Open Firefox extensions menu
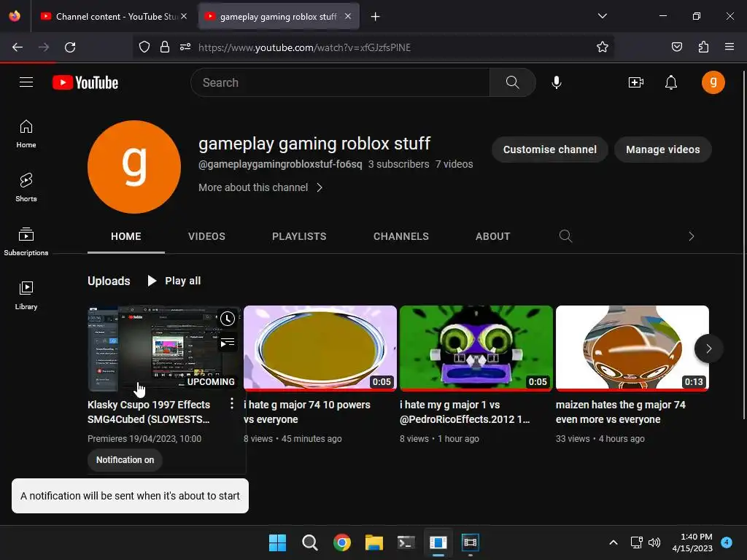This screenshot has width=747, height=560. click(703, 47)
